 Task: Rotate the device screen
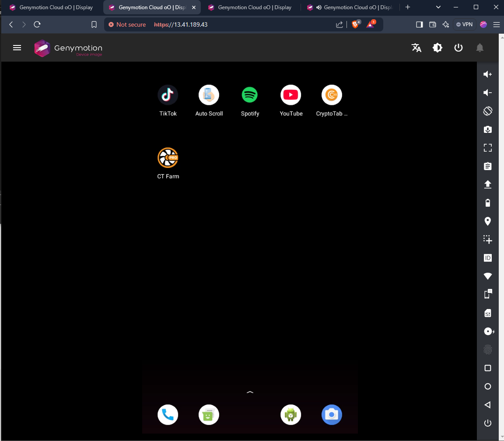(488, 111)
